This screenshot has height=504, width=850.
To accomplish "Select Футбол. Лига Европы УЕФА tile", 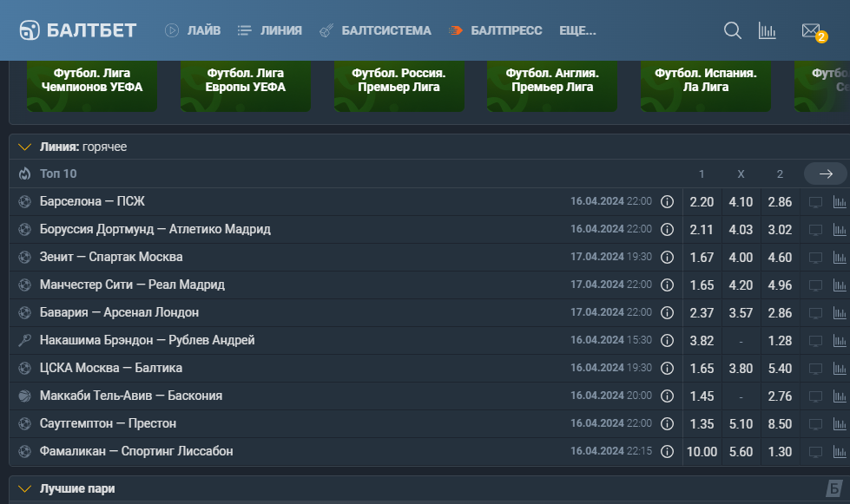I will pyautogui.click(x=246, y=86).
